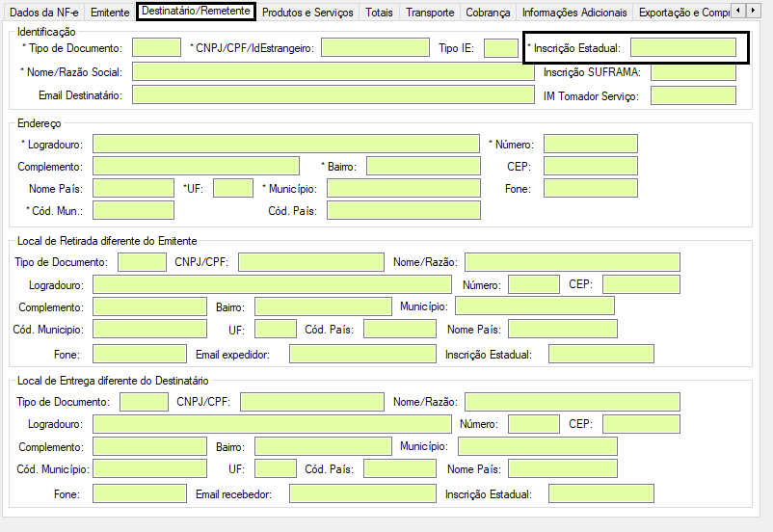Viewport: 773px width, 532px height.
Task: Click the Endereço CEP field
Action: [591, 166]
